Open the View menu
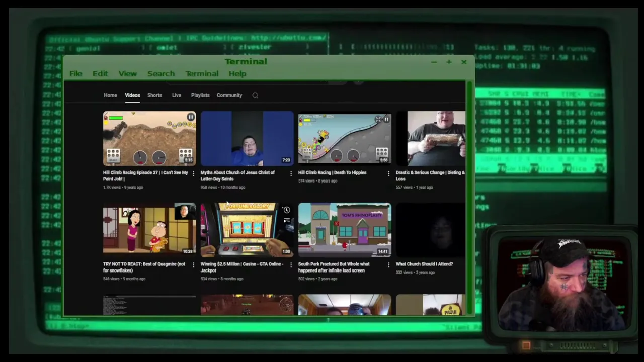This screenshot has height=362, width=644. coord(128,74)
